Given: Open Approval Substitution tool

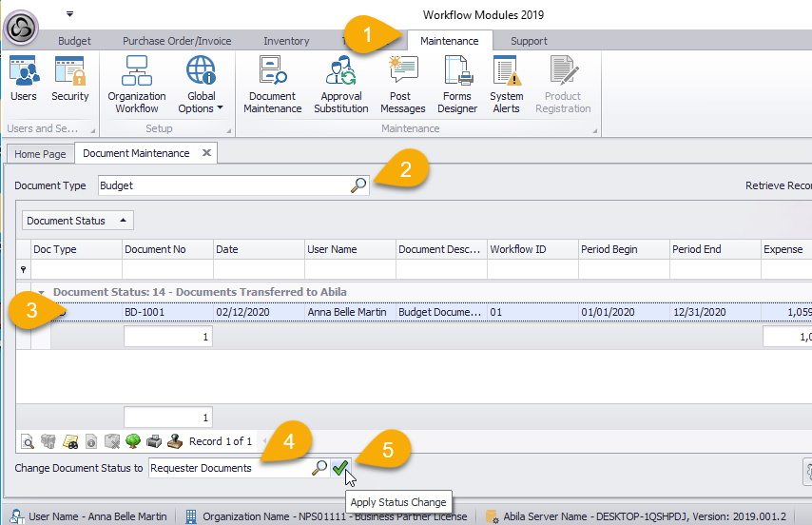Looking at the screenshot, I should (340, 85).
